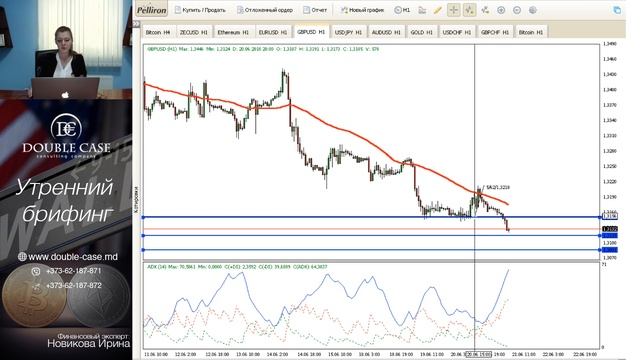Screen dimensions: 640x360
Task: Toggle the indicators chart button
Action: (x=469, y=10)
